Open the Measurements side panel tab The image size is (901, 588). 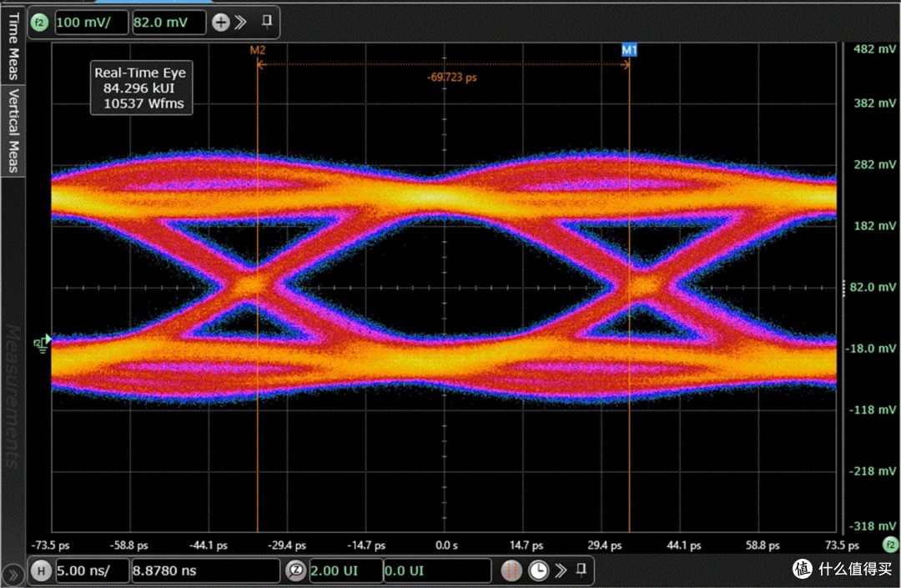pos(13,396)
